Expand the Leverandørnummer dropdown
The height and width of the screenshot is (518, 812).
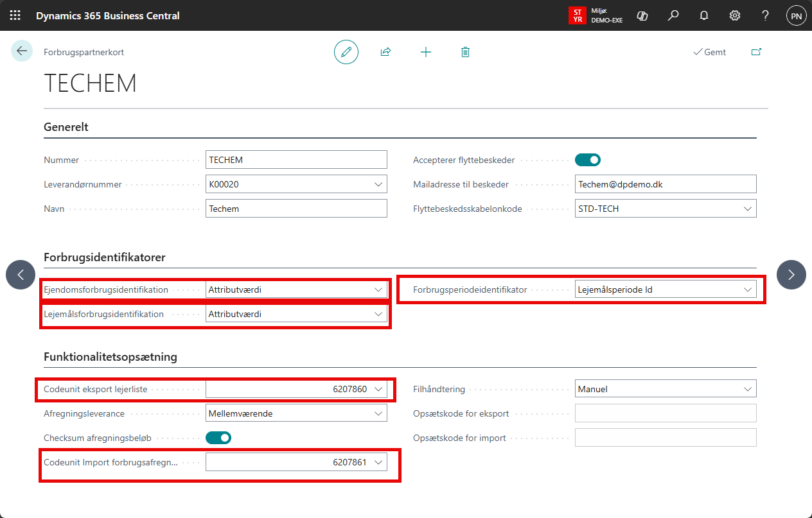click(378, 184)
